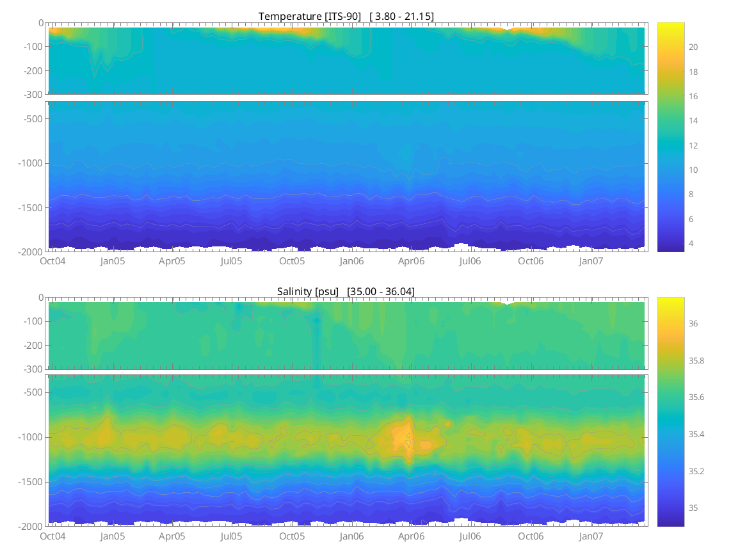Image resolution: width=747 pixels, height=560 pixels.
Task: Click Oct06 label under the Temperature plot
Action: click(531, 261)
